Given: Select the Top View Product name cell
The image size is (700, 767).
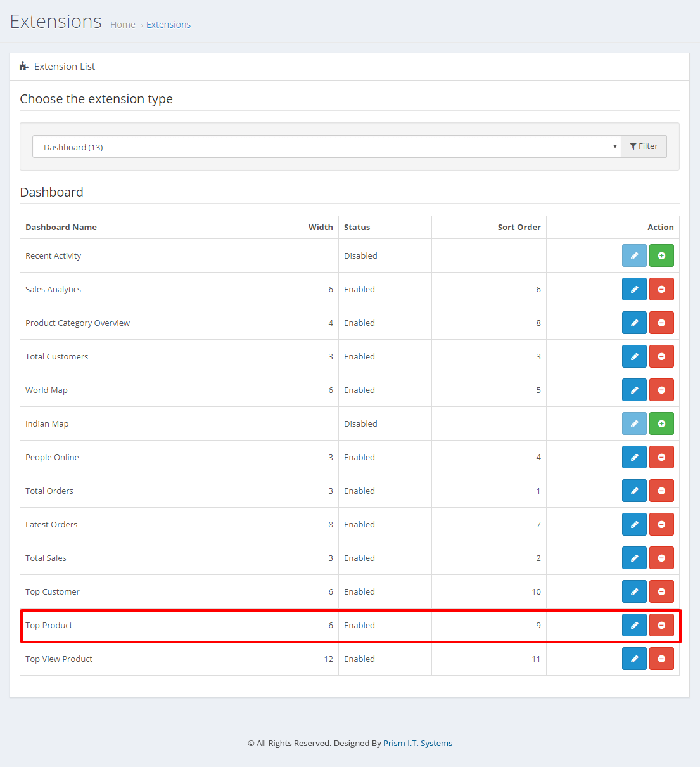Looking at the screenshot, I should 142,659.
